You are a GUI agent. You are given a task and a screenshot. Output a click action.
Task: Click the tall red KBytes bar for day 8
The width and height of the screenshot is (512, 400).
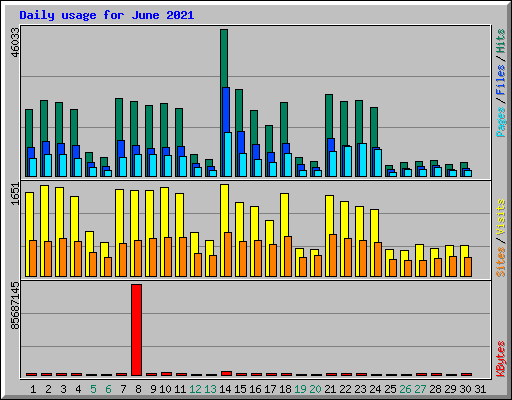pyautogui.click(x=136, y=330)
